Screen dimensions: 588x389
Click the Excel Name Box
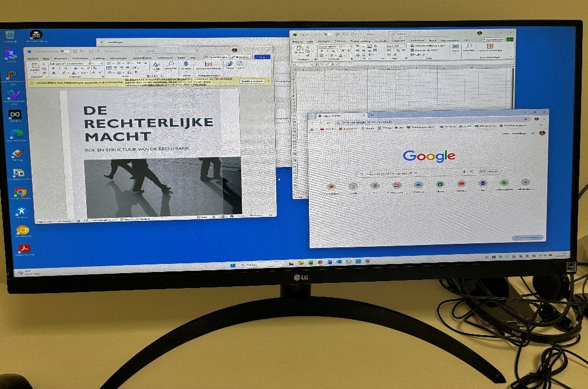(x=304, y=64)
